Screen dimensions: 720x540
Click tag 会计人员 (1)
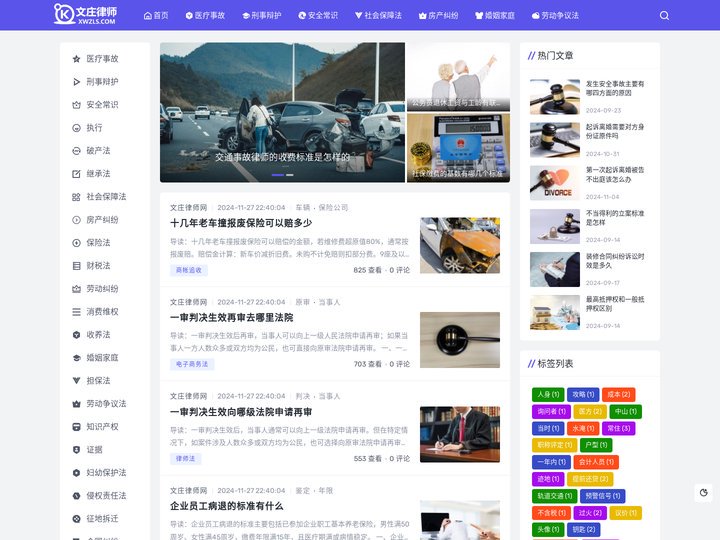[596, 462]
